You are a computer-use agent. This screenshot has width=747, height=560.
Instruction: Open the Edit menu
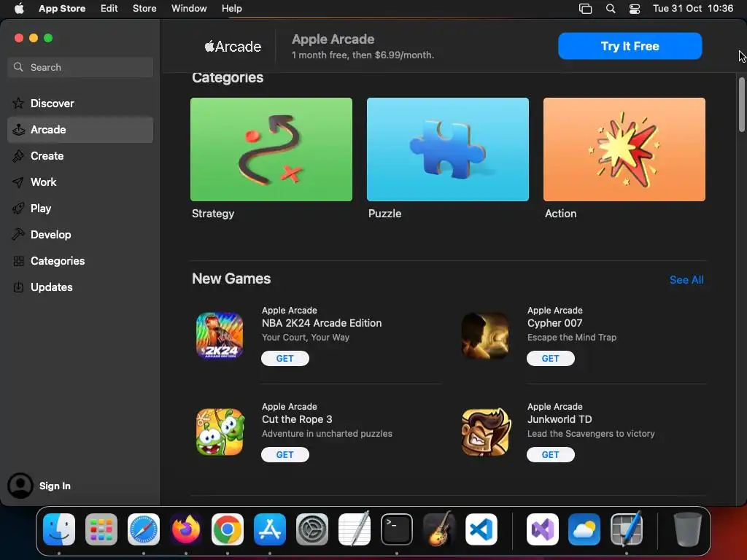tap(109, 8)
